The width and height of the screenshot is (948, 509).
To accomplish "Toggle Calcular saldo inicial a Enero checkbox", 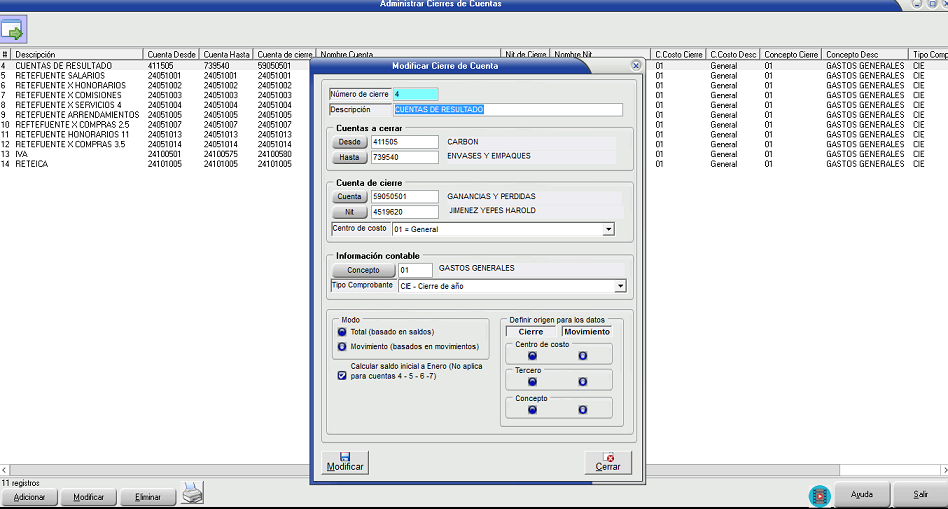I will point(342,376).
